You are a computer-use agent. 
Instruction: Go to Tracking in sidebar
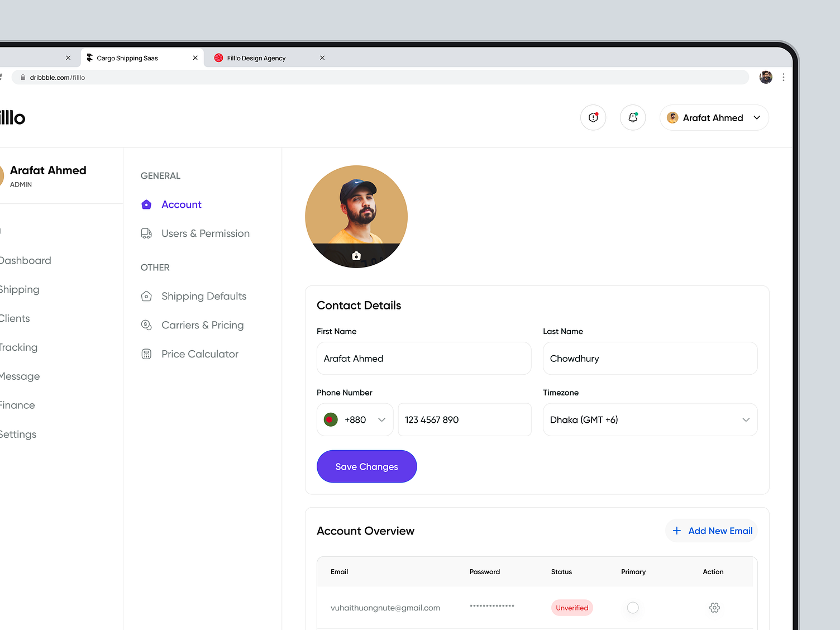19,347
